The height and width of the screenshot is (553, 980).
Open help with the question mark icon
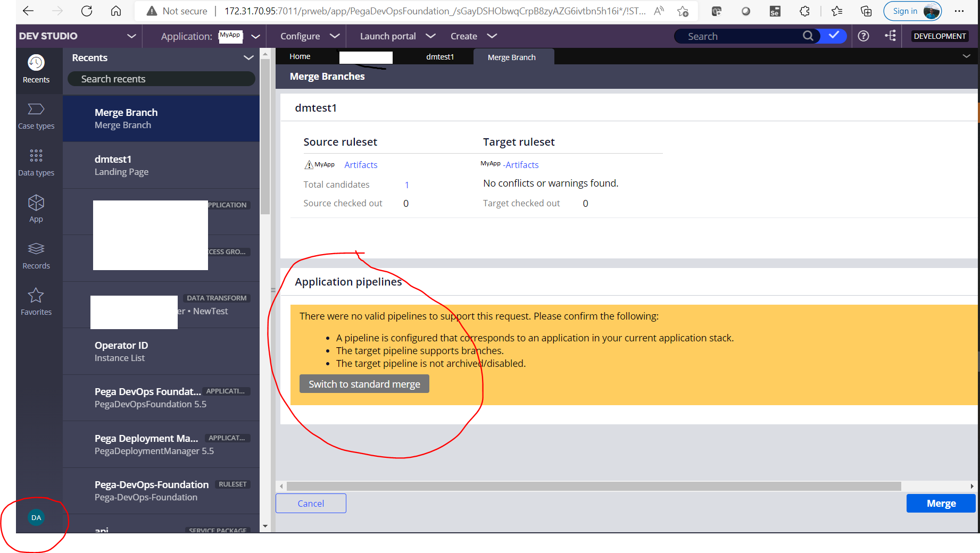(863, 36)
